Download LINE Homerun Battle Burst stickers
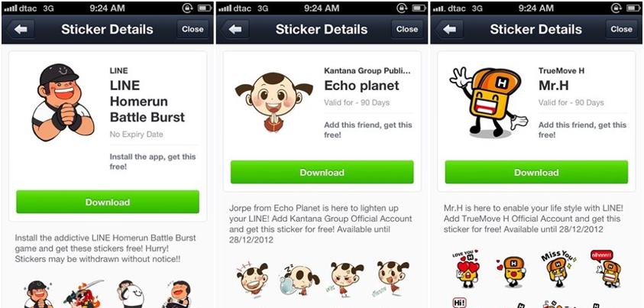 click(x=108, y=202)
